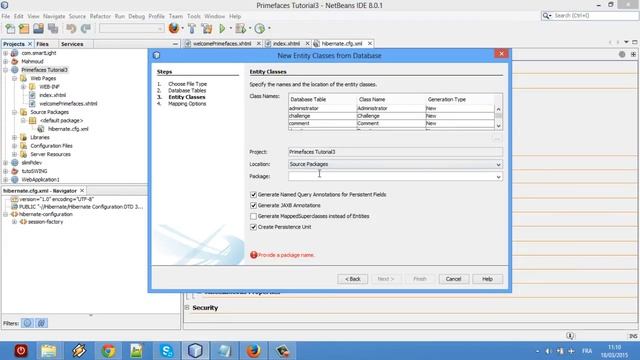
Task: Click the FRA language indicator
Action: 587,351
